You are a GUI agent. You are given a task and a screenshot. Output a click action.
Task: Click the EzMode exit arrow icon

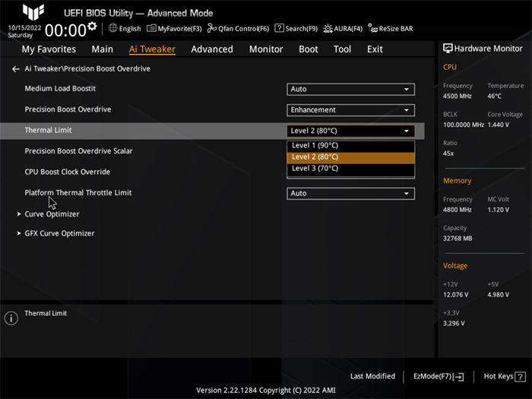pyautogui.click(x=458, y=377)
